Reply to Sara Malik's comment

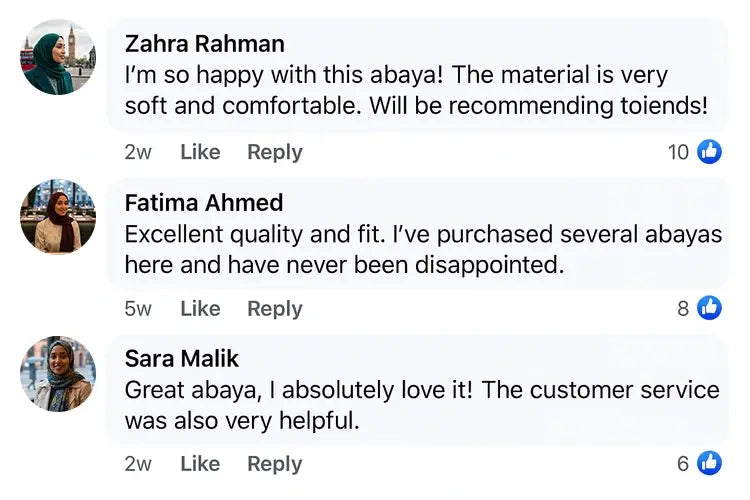click(275, 463)
